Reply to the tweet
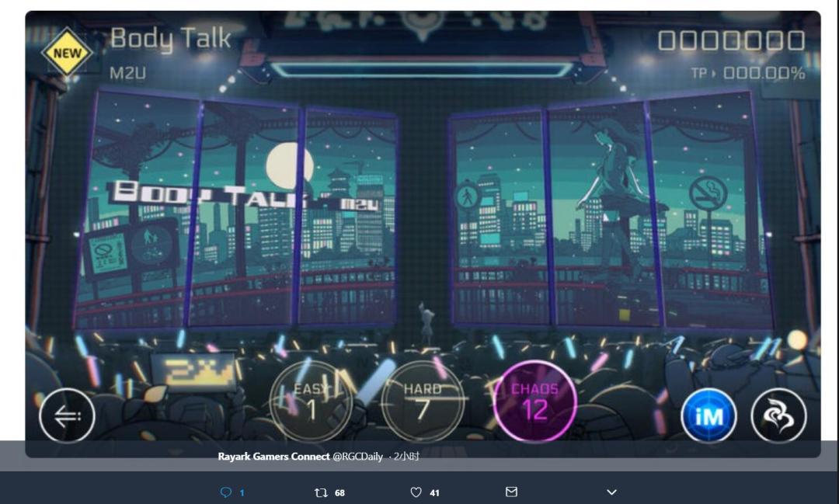 pyautogui.click(x=226, y=492)
